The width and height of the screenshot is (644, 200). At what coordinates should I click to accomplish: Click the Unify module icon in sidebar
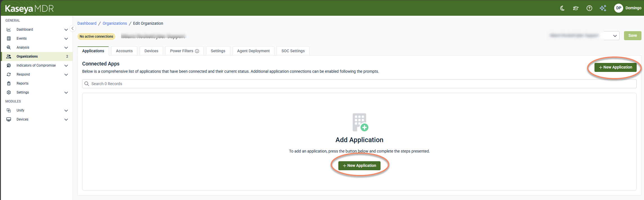[x=9, y=110]
